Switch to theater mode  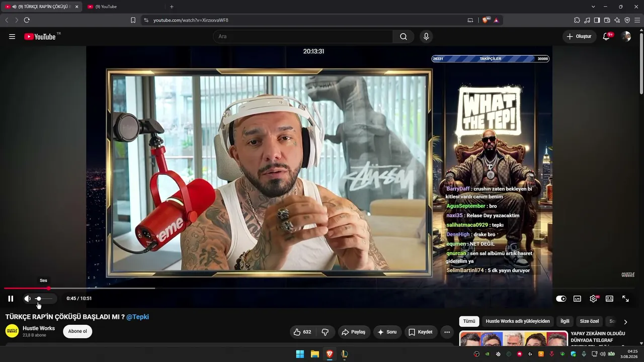pyautogui.click(x=609, y=299)
